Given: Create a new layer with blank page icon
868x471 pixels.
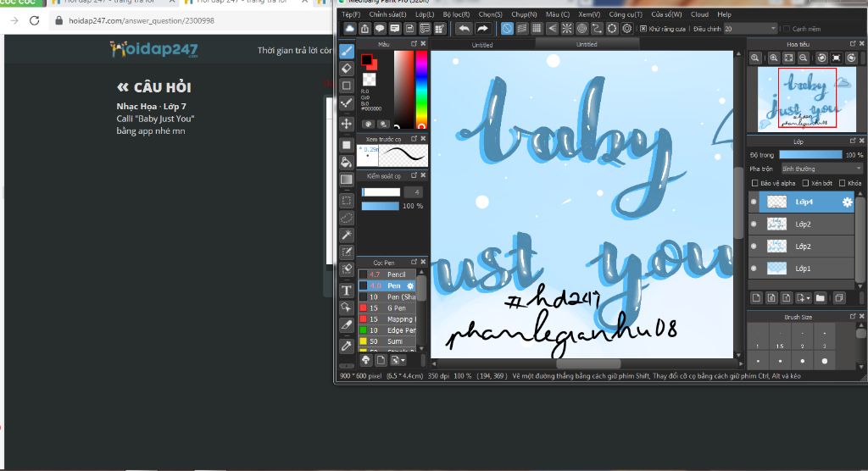Looking at the screenshot, I should click(x=756, y=298).
